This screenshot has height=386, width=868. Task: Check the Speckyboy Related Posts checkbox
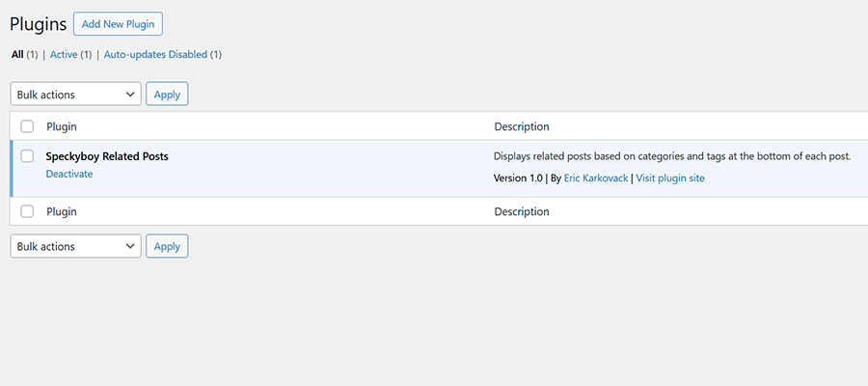[x=27, y=156]
